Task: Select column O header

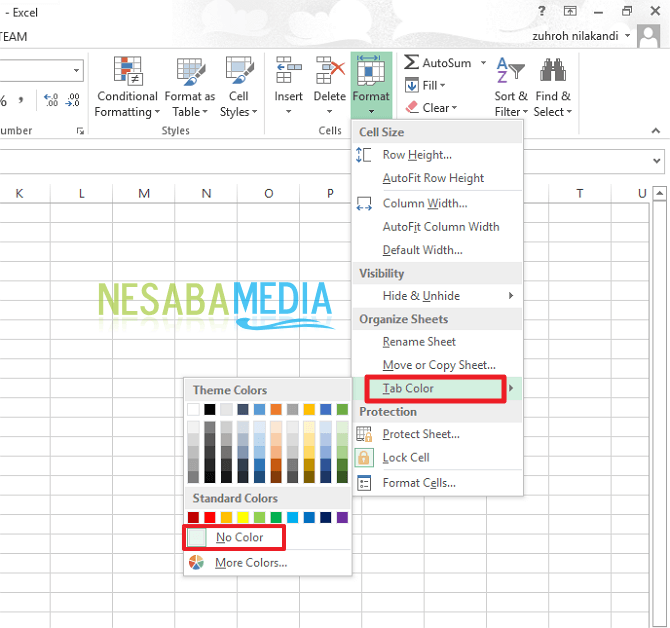Action: [x=269, y=194]
